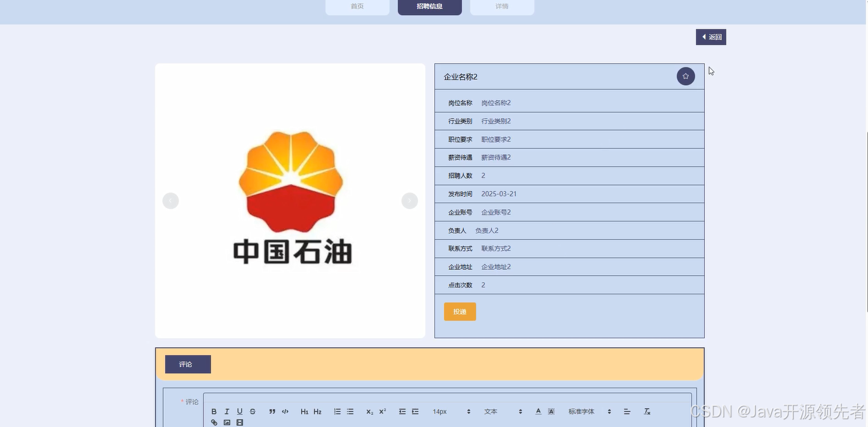Apply H1 heading style
This screenshot has height=427, width=868.
(x=304, y=411)
